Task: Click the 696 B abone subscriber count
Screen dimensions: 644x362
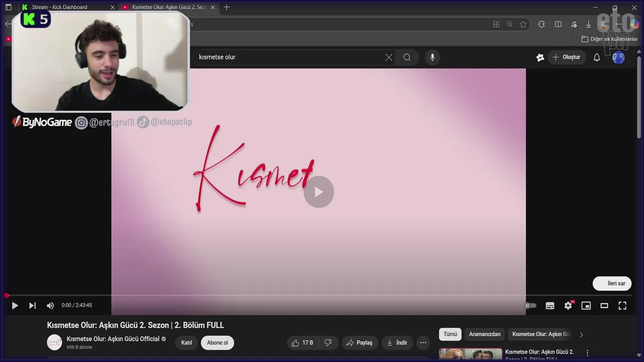Action: (x=79, y=347)
